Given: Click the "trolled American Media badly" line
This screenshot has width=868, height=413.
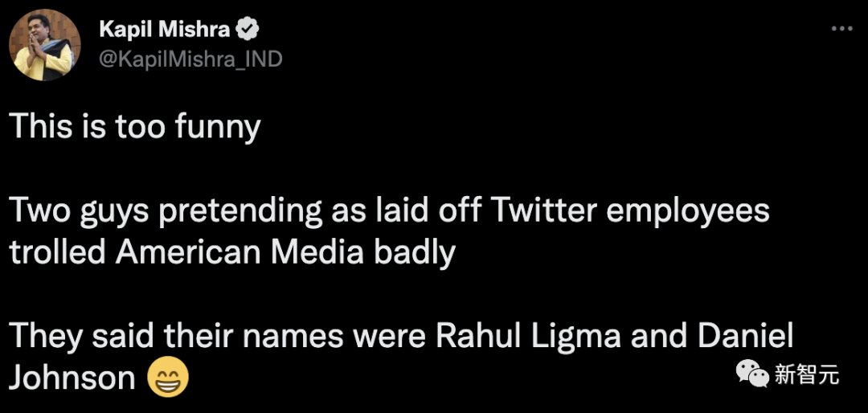Looking at the screenshot, I should coord(232,252).
